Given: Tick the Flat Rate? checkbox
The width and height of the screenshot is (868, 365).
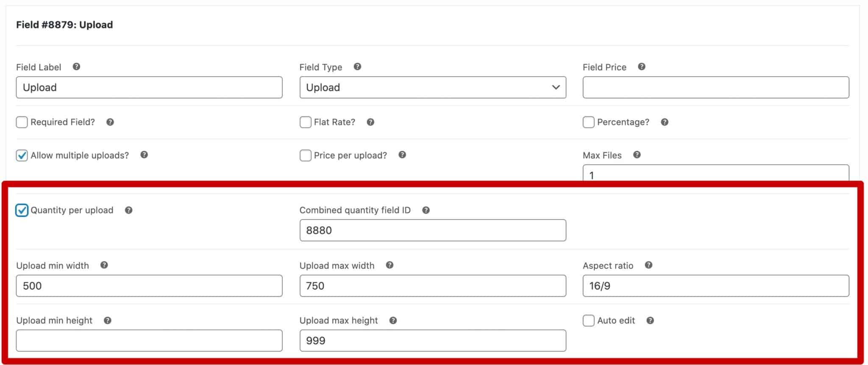Looking at the screenshot, I should [x=305, y=122].
